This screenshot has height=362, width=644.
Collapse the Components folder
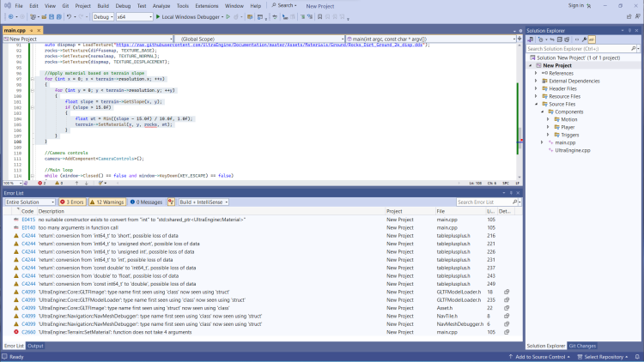tap(542, 112)
